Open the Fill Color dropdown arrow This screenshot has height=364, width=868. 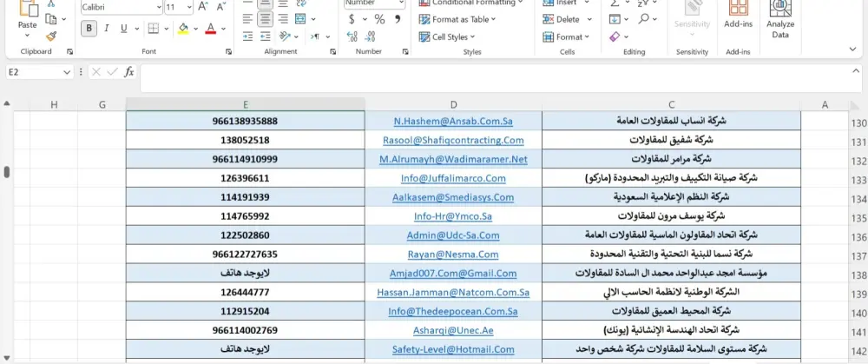tap(195, 29)
